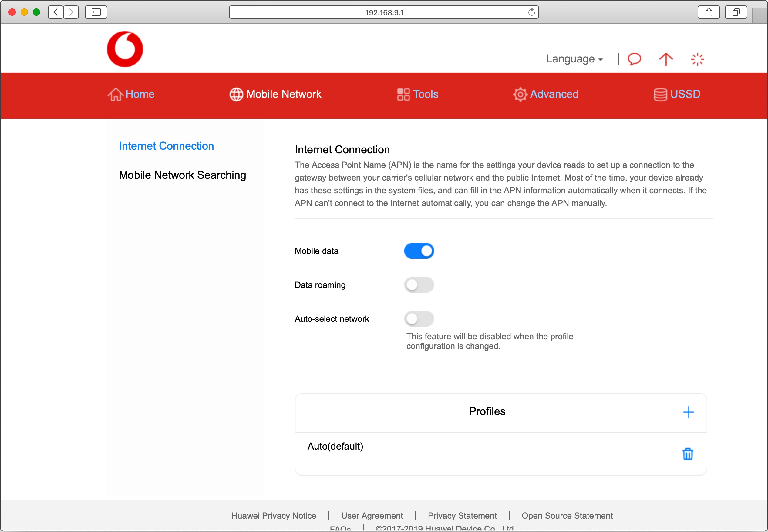Open the Huawei Privacy Notice link
This screenshot has height=532, width=768.
(x=273, y=515)
